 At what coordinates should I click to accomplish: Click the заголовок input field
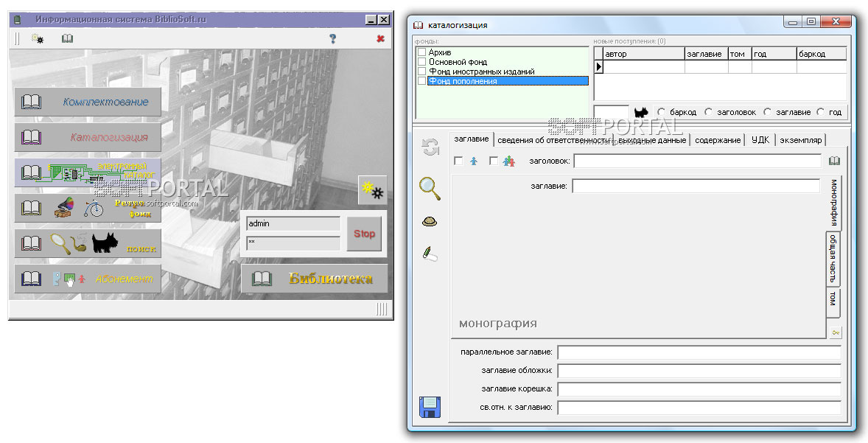click(x=698, y=161)
